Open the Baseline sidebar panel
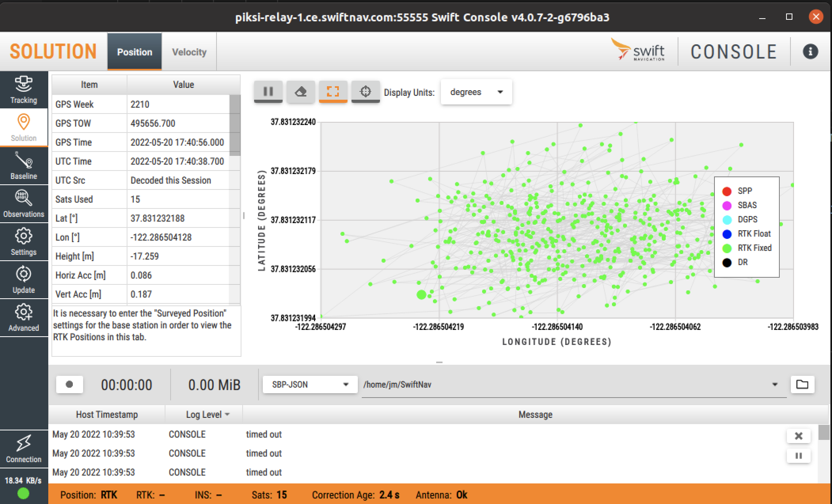The width and height of the screenshot is (832, 504). coord(24,166)
